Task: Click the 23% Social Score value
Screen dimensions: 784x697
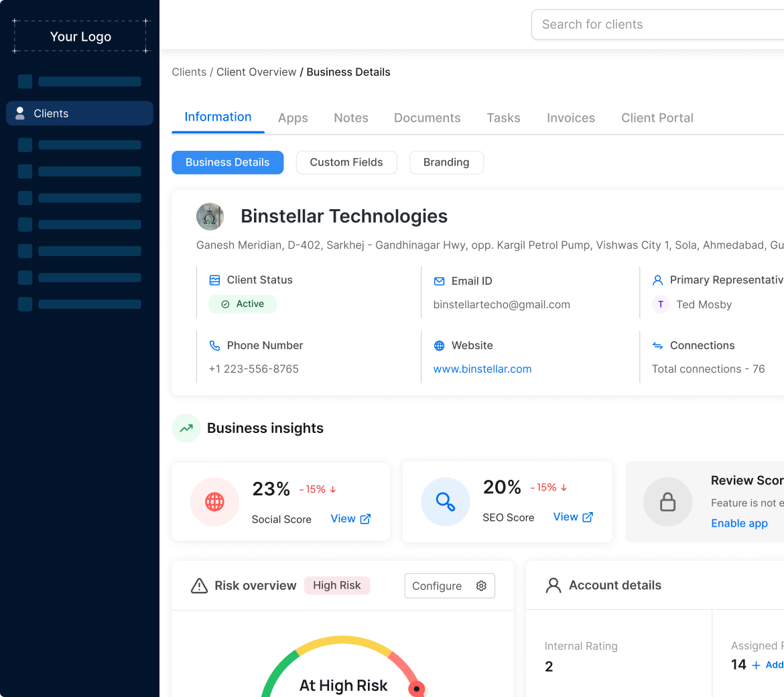Action: 271,489
